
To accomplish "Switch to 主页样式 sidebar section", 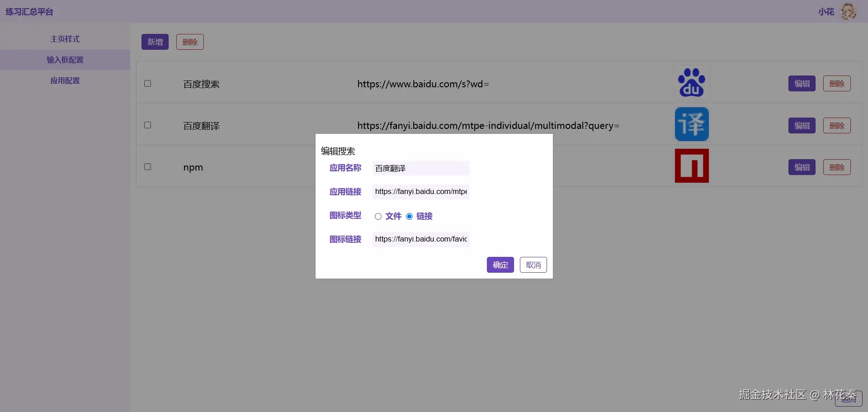I will [x=65, y=39].
